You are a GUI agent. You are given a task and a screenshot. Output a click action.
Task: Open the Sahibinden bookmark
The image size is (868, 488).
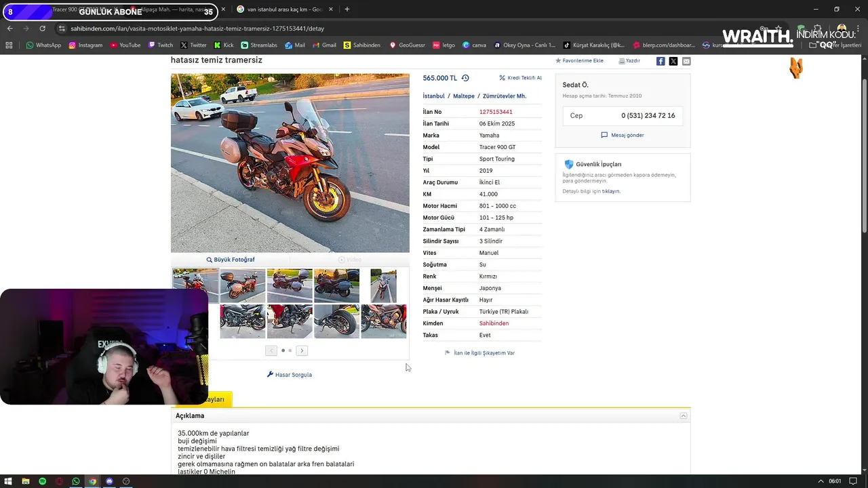(361, 45)
